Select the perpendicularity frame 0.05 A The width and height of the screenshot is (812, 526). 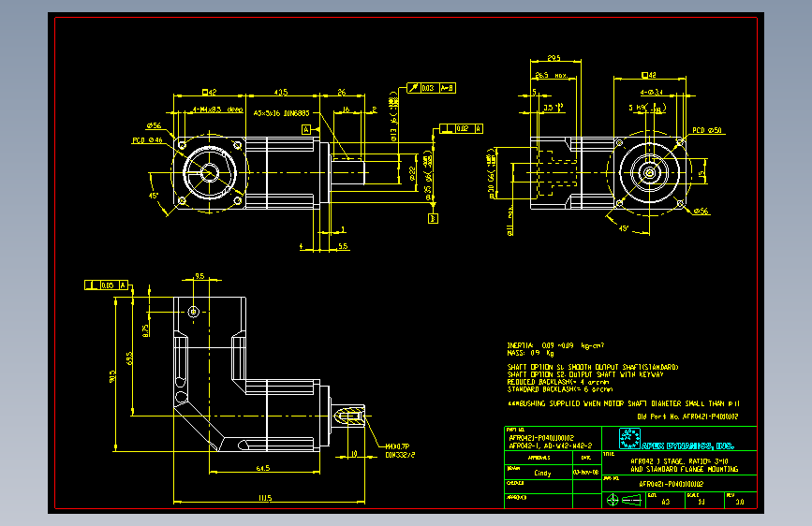click(106, 285)
